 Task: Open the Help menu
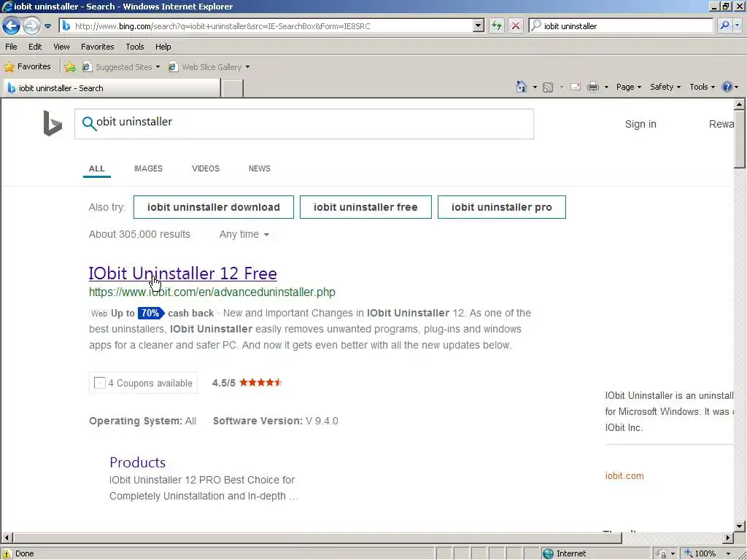coord(163,47)
